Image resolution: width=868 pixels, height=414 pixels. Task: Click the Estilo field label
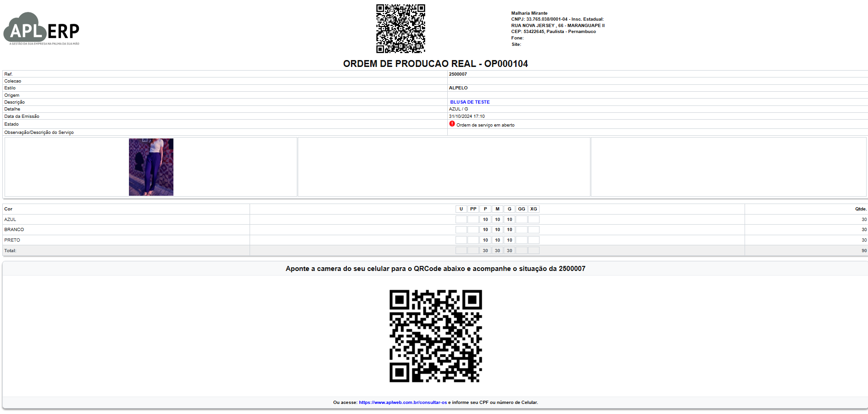pyautogui.click(x=10, y=88)
